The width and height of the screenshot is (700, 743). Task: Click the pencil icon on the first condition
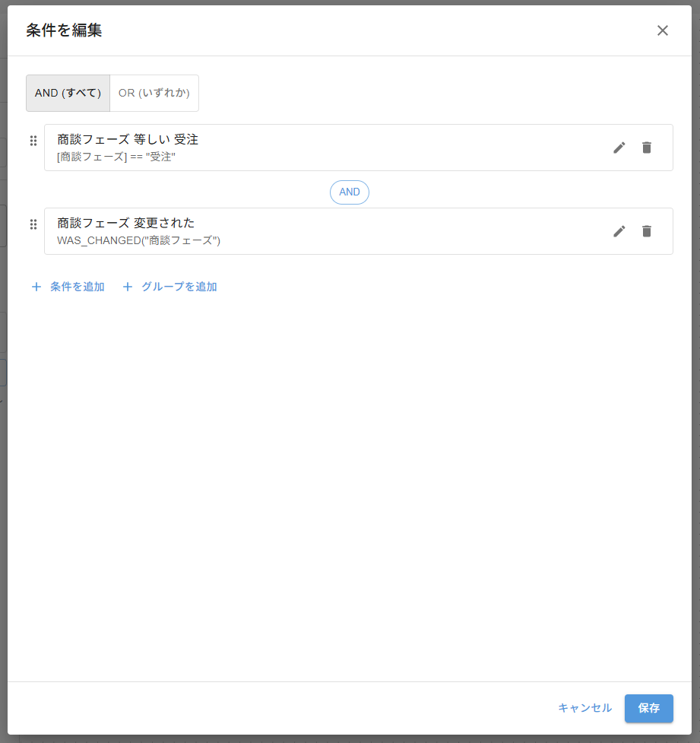pyautogui.click(x=619, y=148)
